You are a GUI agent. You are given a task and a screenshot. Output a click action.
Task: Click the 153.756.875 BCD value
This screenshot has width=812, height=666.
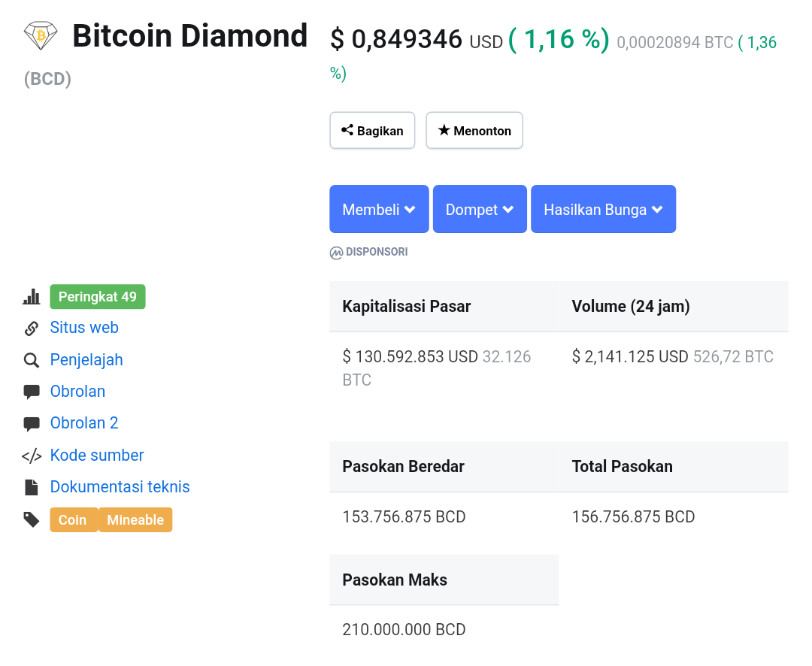pos(404,517)
